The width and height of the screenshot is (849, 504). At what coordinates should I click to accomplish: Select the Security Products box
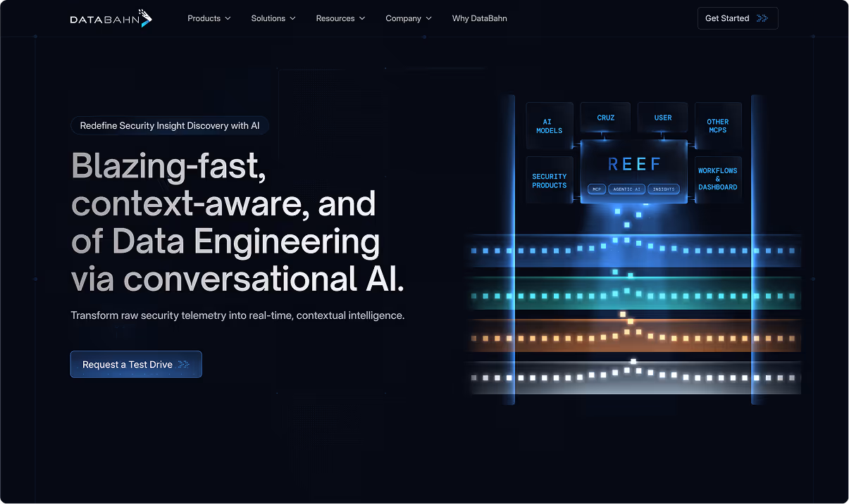point(550,180)
